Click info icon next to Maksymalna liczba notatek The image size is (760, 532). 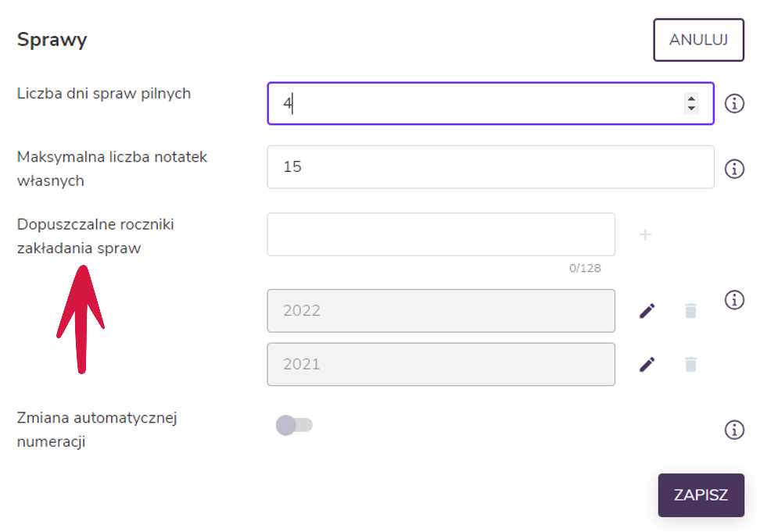click(x=734, y=169)
